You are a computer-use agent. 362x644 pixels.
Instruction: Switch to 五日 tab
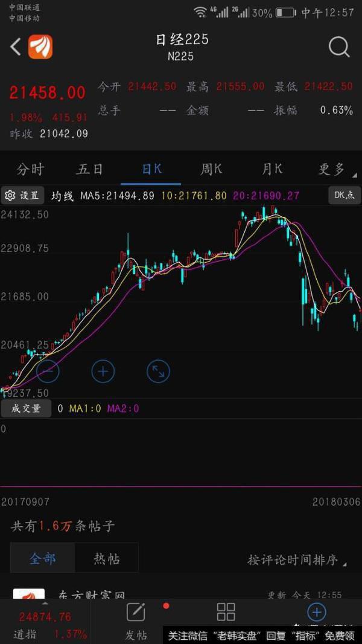(89, 169)
